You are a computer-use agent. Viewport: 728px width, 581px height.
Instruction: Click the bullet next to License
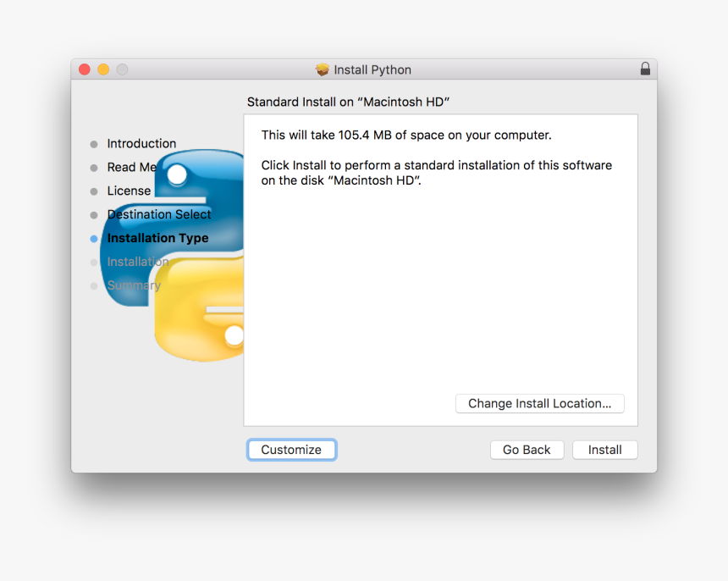point(94,191)
